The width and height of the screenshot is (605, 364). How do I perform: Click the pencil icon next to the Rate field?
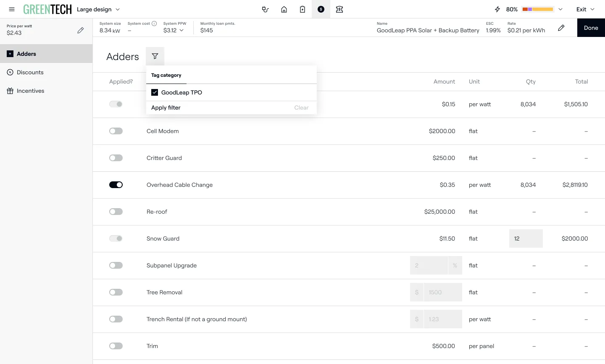coord(561,28)
